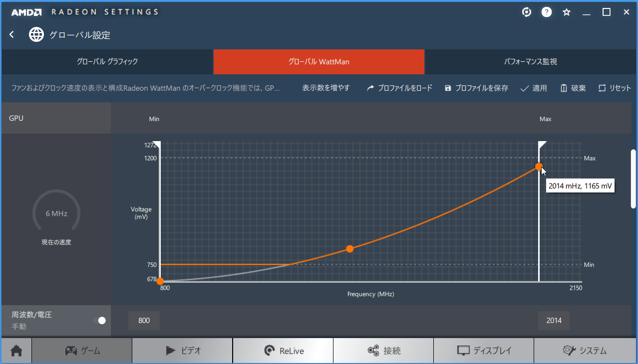Toggle the 周波数/電圧 manual switch
638x364 pixels.
point(100,321)
